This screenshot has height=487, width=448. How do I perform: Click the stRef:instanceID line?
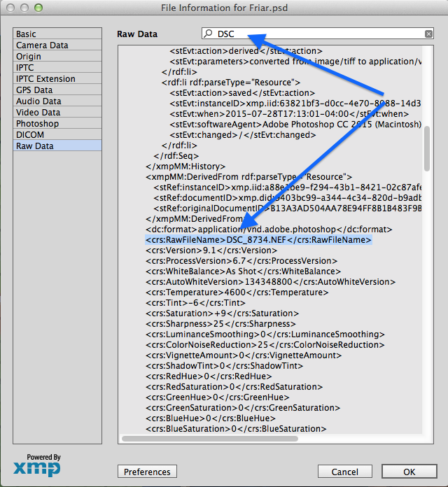(288, 188)
